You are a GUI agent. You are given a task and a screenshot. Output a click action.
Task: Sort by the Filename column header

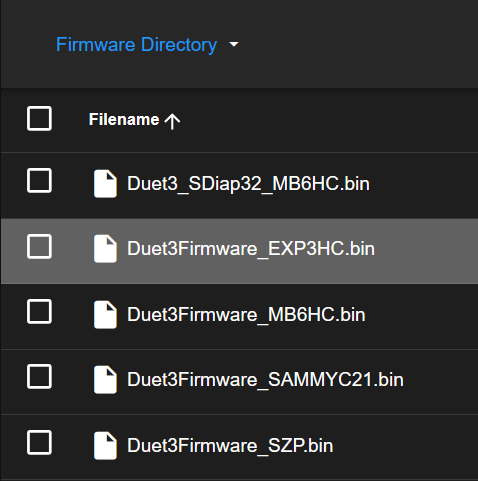[x=124, y=119]
